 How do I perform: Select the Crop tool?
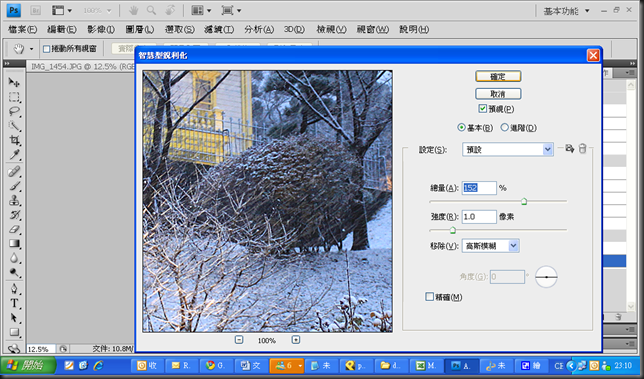pyautogui.click(x=14, y=140)
